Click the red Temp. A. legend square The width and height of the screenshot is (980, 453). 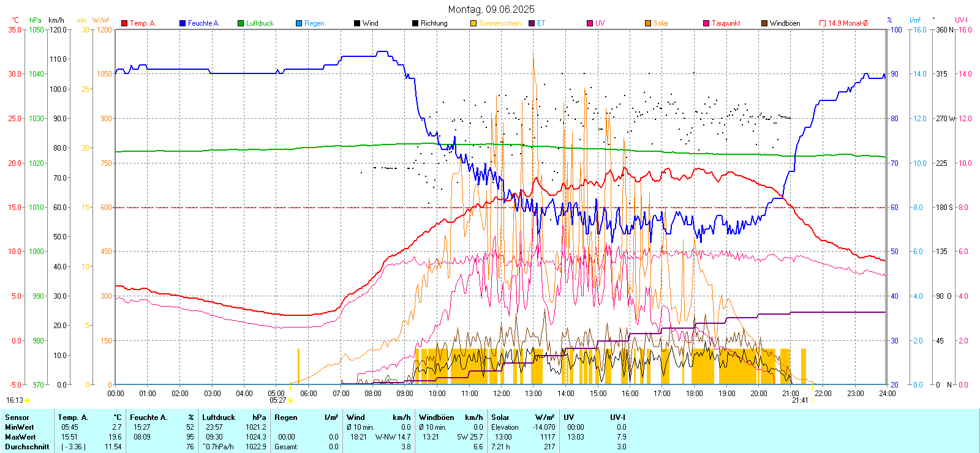point(124,23)
